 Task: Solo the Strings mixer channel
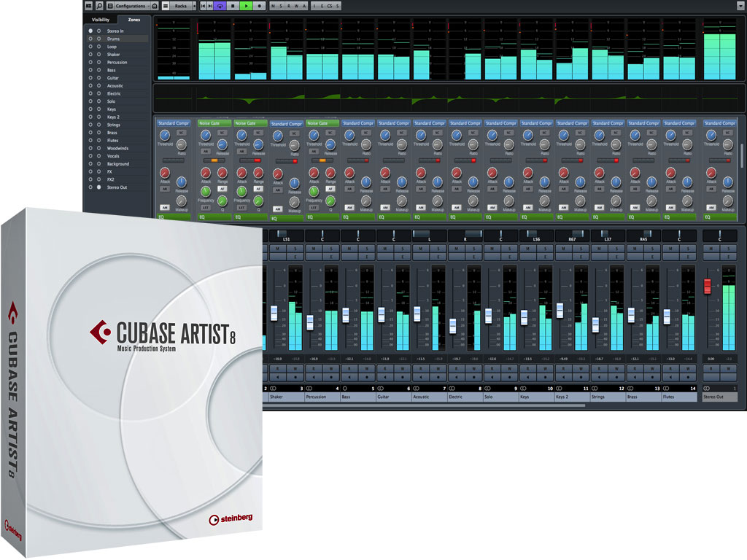(x=617, y=248)
